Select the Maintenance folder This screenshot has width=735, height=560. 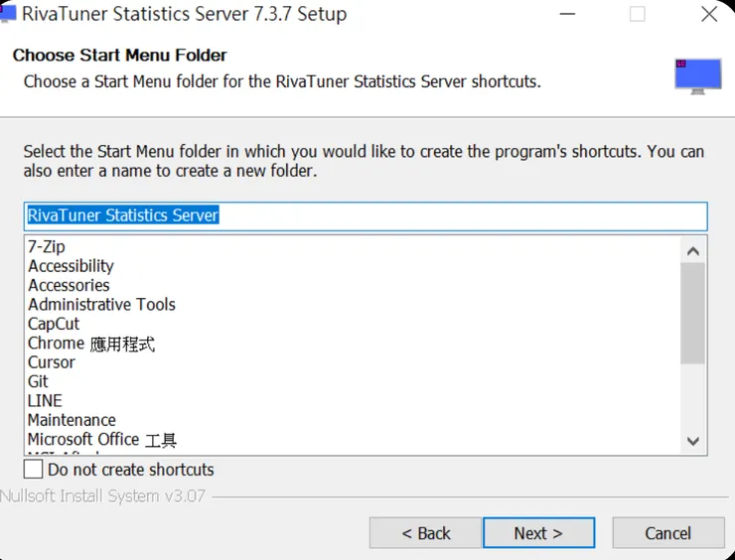pyautogui.click(x=72, y=420)
